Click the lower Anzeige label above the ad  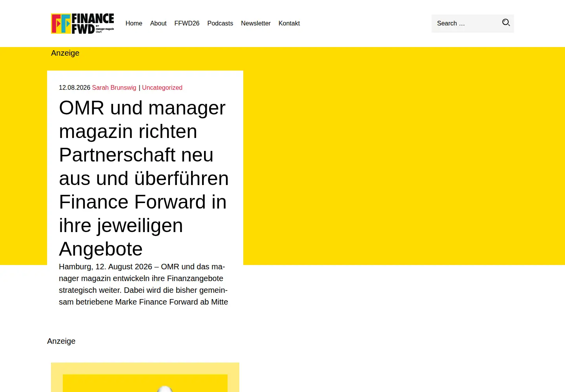coord(61,341)
